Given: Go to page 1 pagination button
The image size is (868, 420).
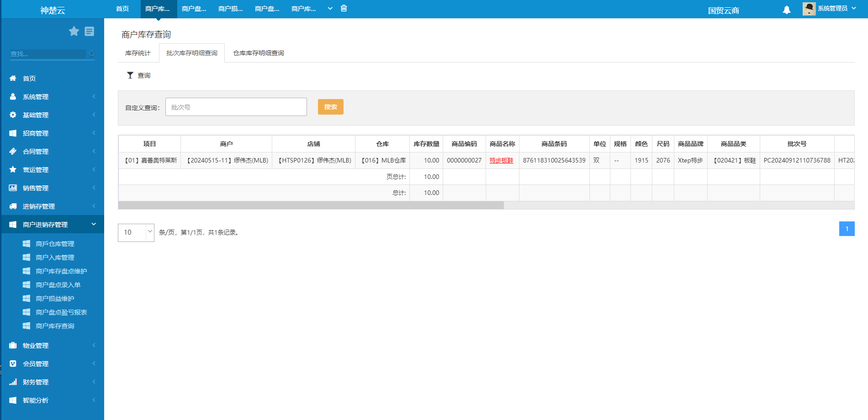Looking at the screenshot, I should pyautogui.click(x=847, y=229).
